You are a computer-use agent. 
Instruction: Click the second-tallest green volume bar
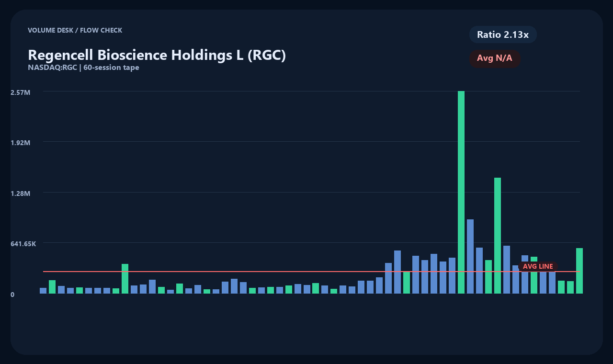498,236
